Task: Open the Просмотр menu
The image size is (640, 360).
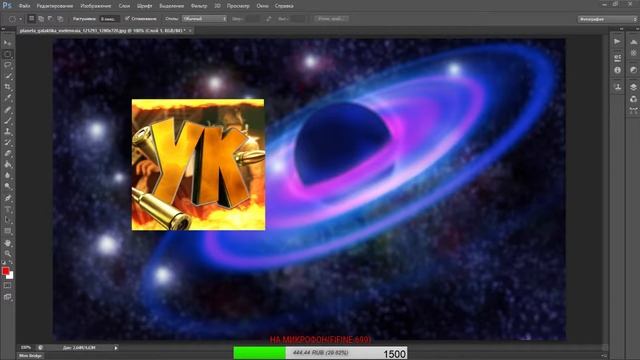Action: pyautogui.click(x=238, y=6)
